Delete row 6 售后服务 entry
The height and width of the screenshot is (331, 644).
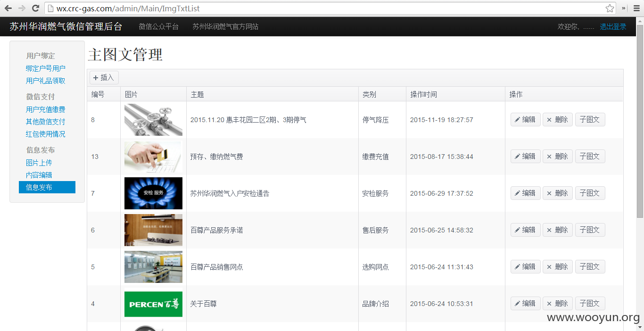(558, 230)
